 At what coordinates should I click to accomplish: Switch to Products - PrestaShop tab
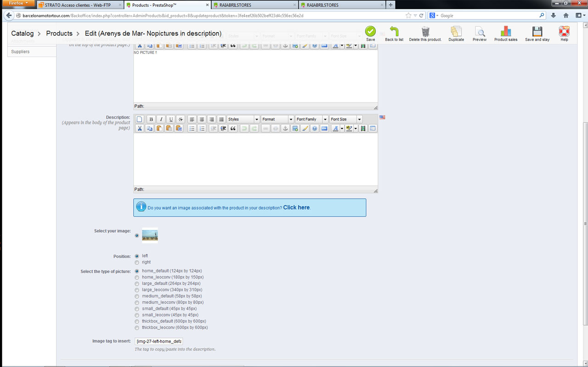167,5
